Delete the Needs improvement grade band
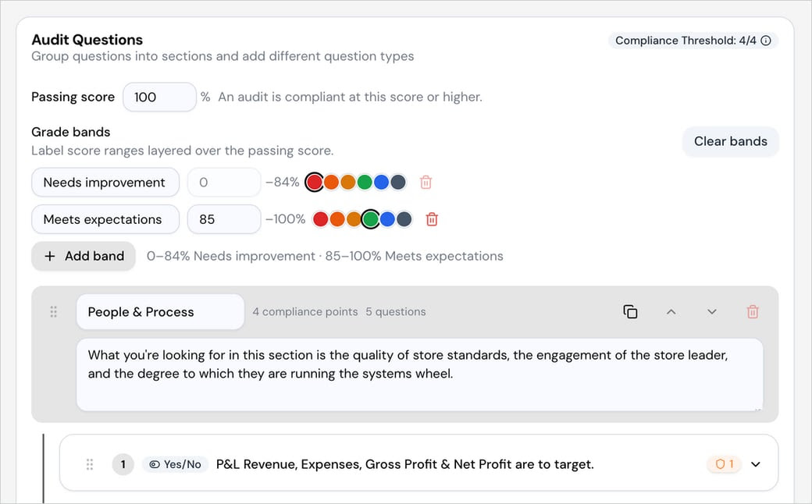812x504 pixels. (x=426, y=182)
